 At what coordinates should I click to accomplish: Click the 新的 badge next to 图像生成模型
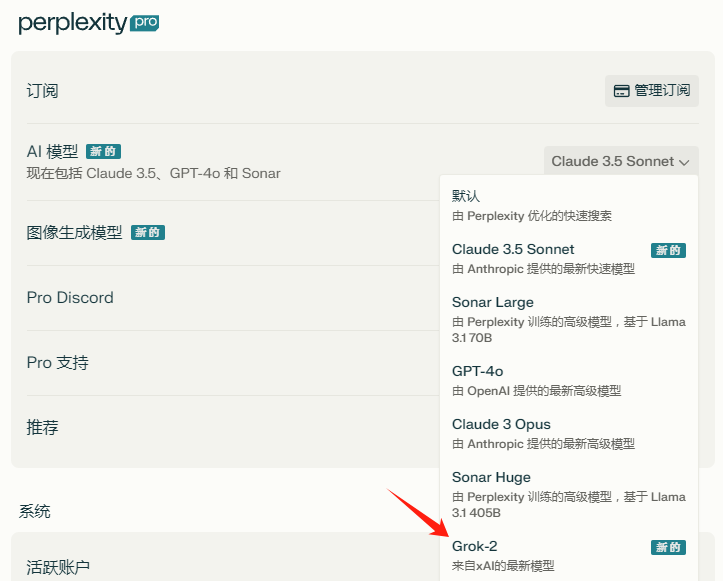click(x=148, y=232)
